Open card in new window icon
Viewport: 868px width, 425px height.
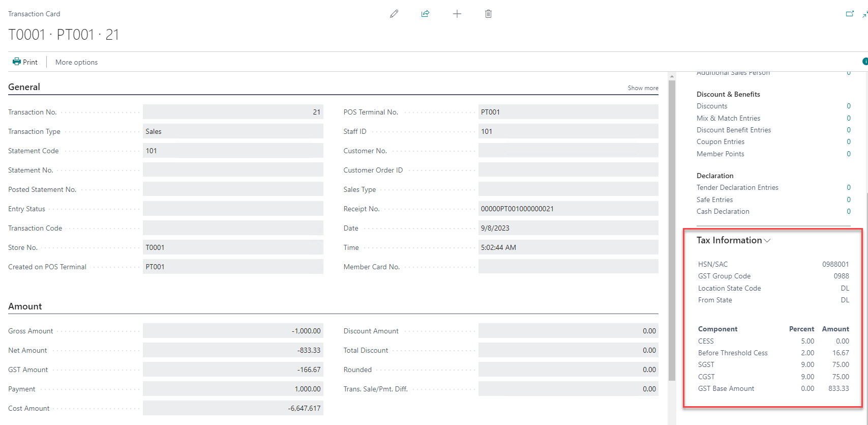pos(850,14)
